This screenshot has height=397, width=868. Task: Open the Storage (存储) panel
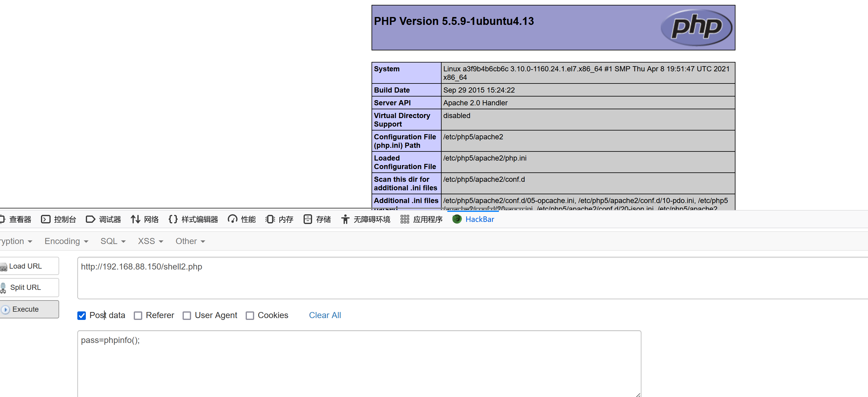317,219
